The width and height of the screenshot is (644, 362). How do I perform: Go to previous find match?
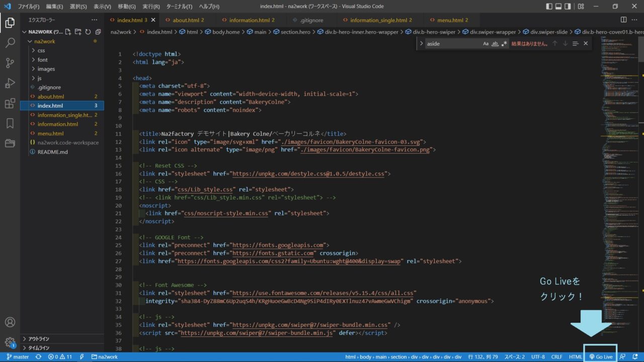[x=555, y=44]
